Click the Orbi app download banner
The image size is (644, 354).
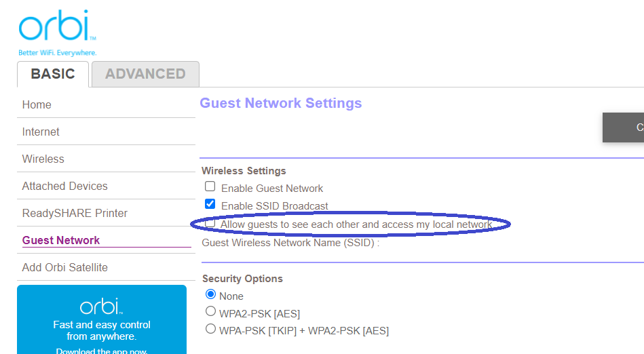[102, 319]
